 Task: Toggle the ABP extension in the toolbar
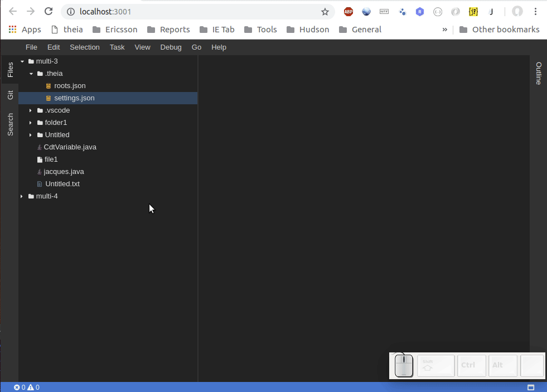348,11
